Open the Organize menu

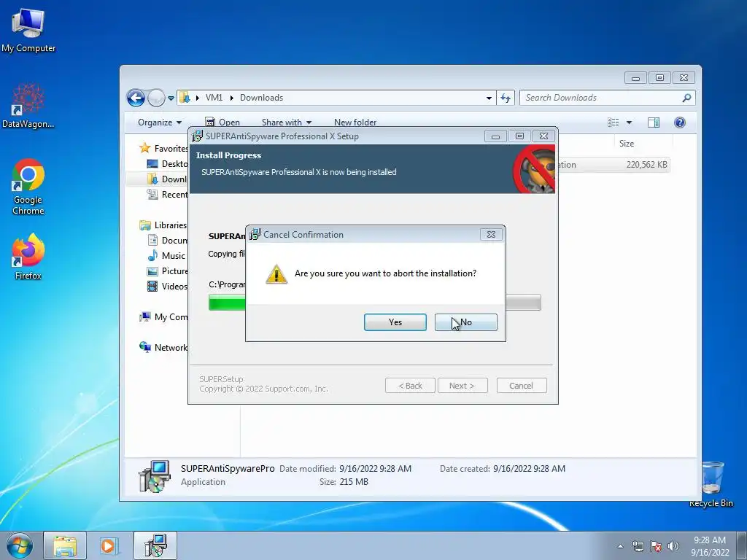coord(160,122)
